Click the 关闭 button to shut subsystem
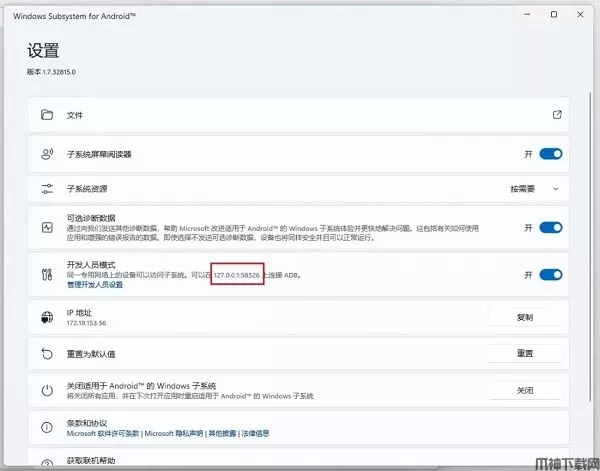Viewport: 600px width, 471px height. click(525, 391)
